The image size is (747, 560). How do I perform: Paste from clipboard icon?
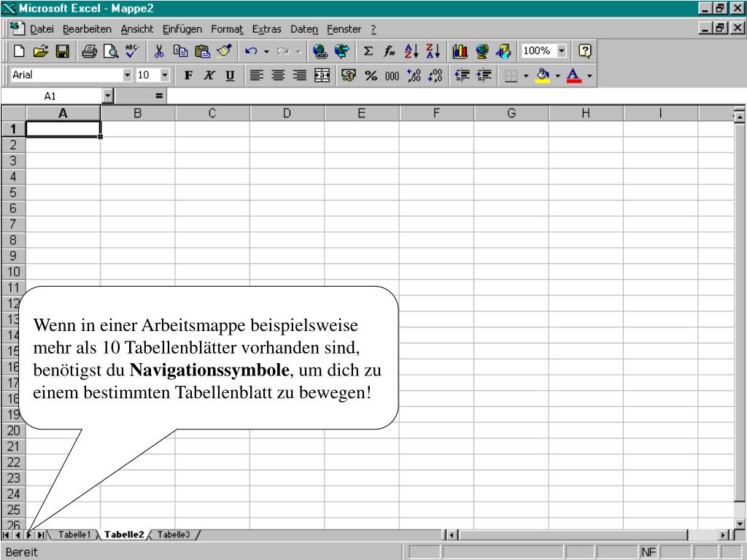point(203,51)
